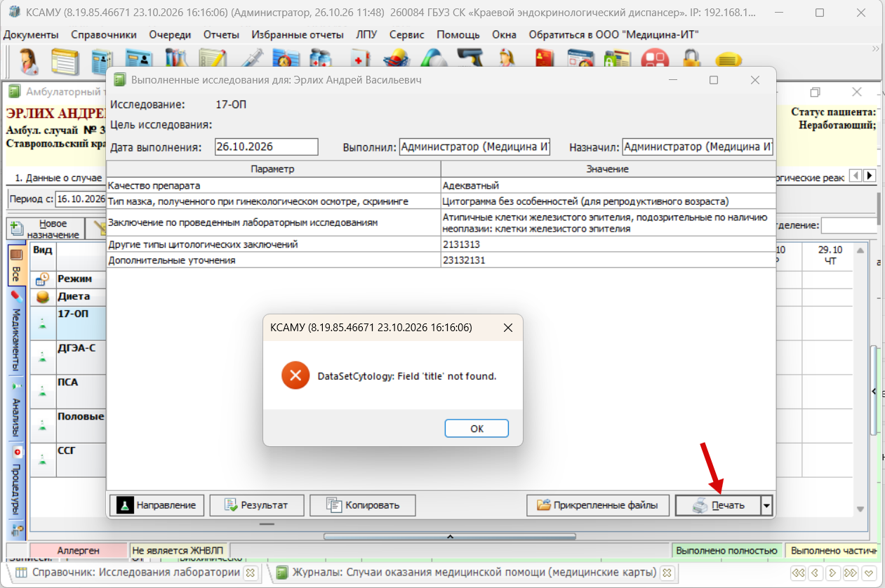This screenshot has width=885, height=588.
Task: Click the yellow speech bubble toolbar icon
Action: point(728,60)
